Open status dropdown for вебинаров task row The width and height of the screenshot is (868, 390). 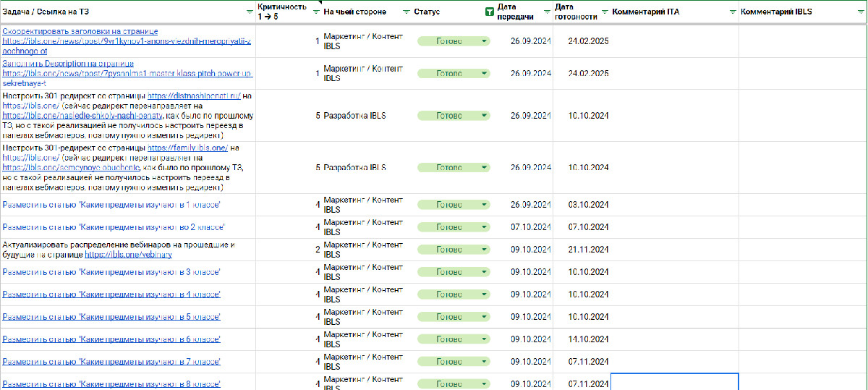(x=484, y=250)
